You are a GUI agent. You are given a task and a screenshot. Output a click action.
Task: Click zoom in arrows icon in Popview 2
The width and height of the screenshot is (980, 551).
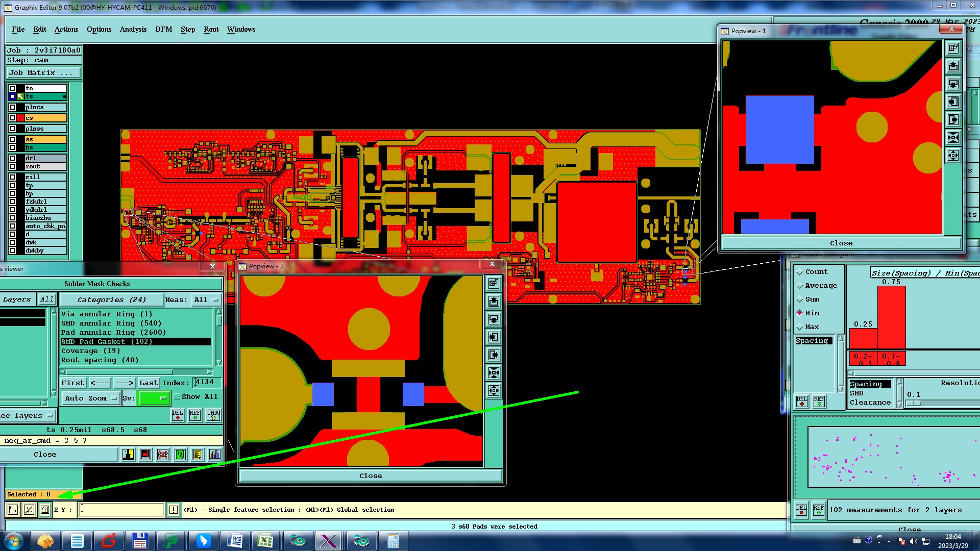(494, 372)
